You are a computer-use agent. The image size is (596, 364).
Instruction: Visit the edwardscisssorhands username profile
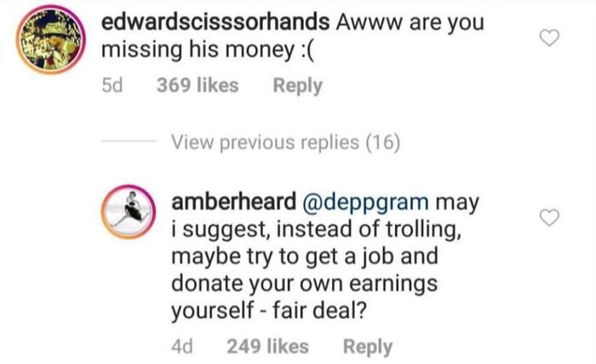pos(215,22)
